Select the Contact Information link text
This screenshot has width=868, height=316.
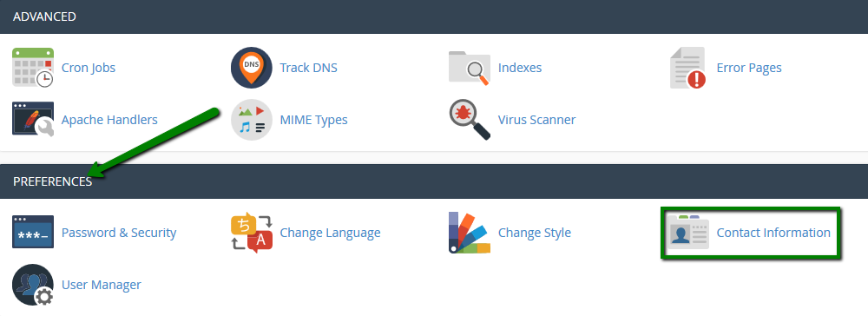point(773,233)
